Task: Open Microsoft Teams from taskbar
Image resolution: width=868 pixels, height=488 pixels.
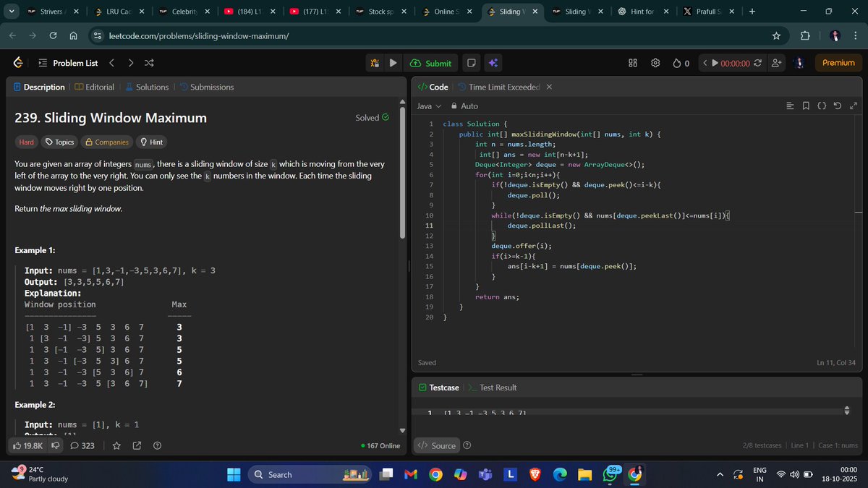Action: pos(485,474)
